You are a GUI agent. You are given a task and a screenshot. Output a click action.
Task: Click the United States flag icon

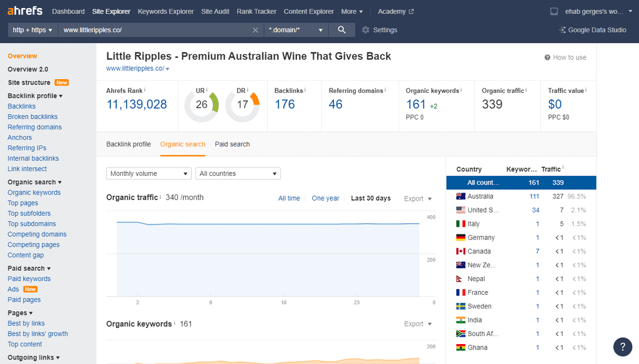click(x=461, y=210)
